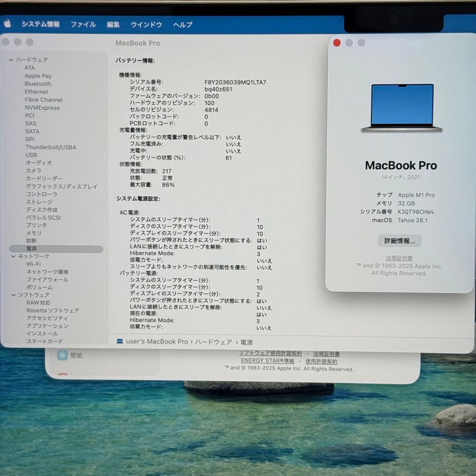
Task: Select プリンタ in the sidebar
Action: coord(37,225)
